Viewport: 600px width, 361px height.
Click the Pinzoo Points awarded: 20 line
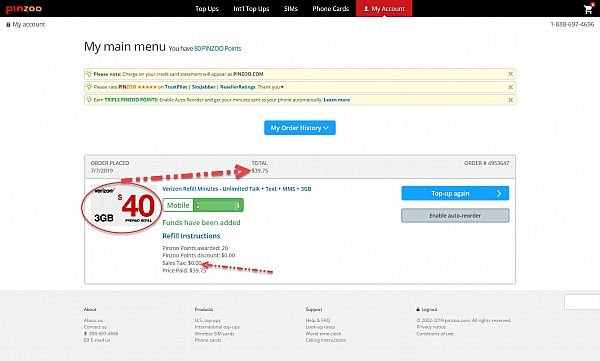tap(195, 248)
